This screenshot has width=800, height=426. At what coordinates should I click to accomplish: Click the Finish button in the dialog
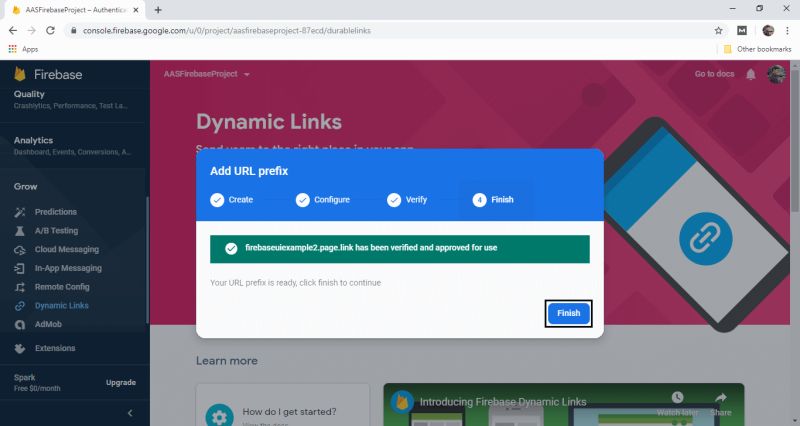(568, 313)
